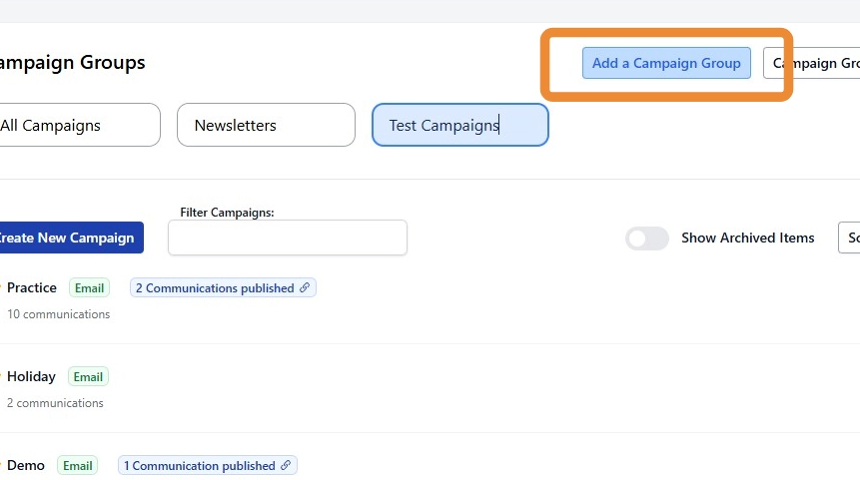This screenshot has height=480, width=860.
Task: Click the partially visible Campaign Group button at top right
Action: pos(812,63)
